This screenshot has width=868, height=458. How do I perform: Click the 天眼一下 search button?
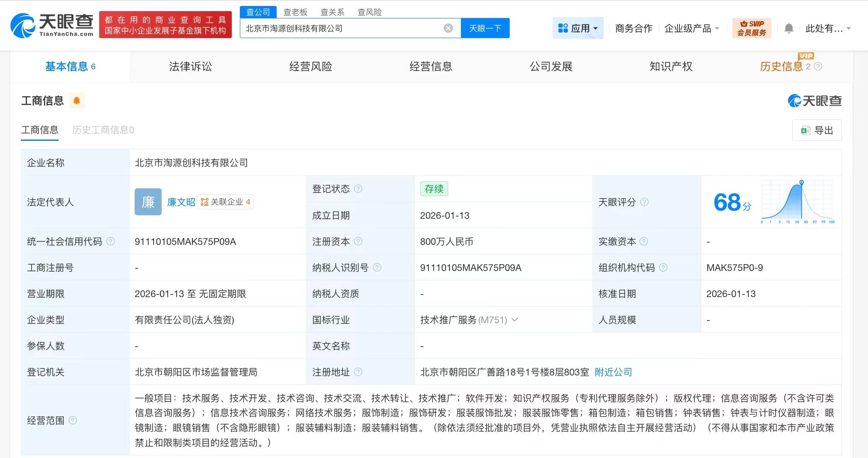pyautogui.click(x=485, y=28)
